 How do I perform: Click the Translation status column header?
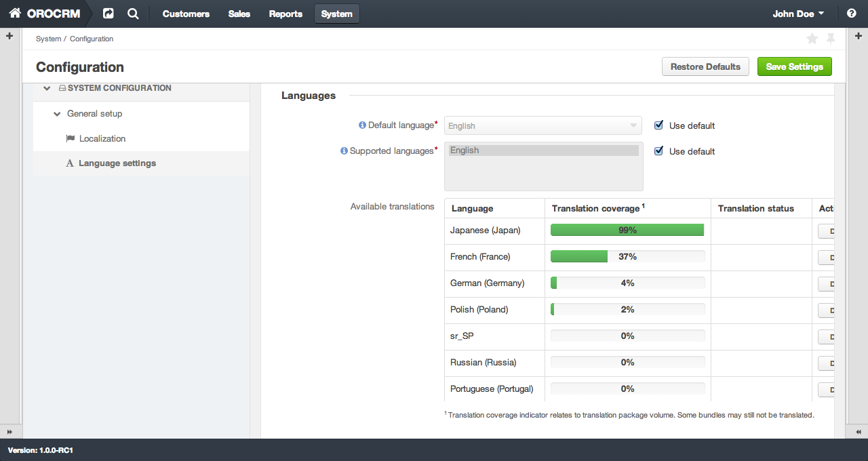[761, 208]
